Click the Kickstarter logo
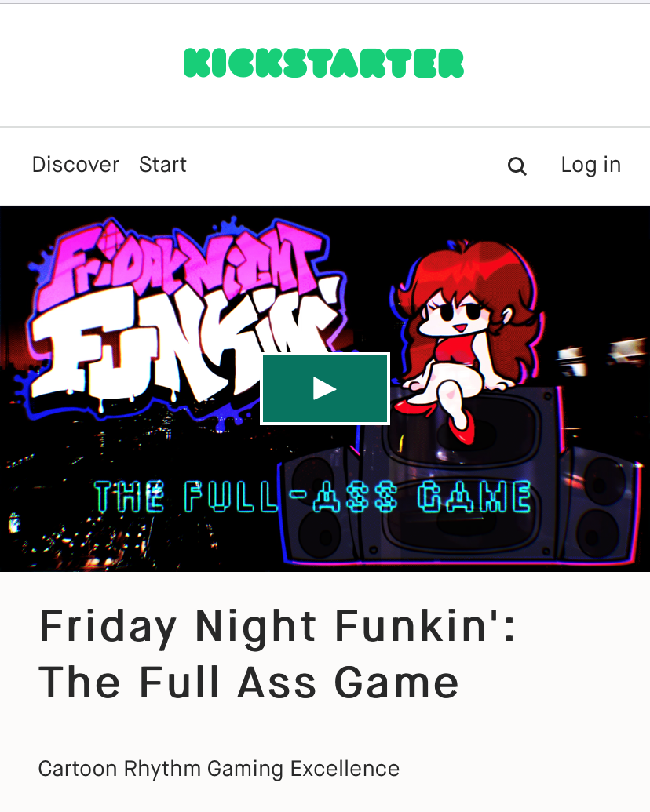This screenshot has width=650, height=812. coord(323,64)
